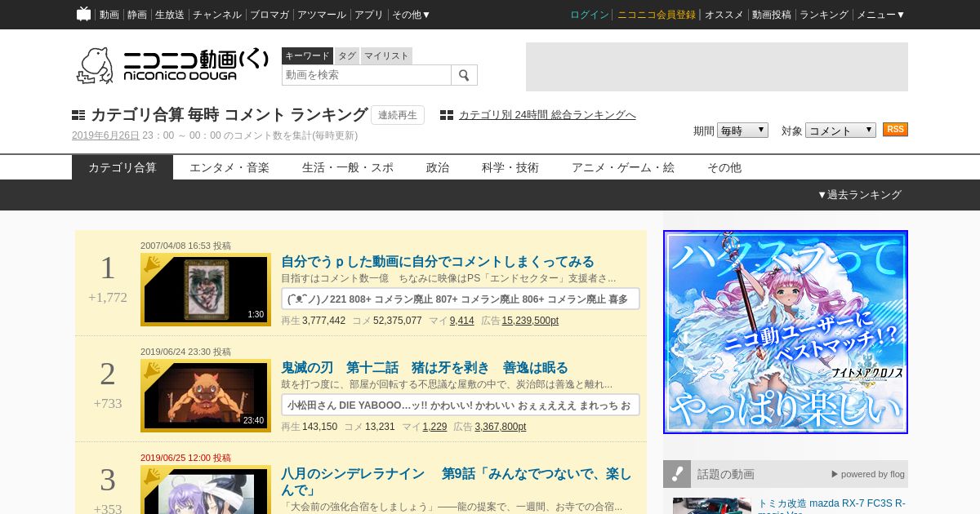Click the トミカ改造 mazda RX-7 video link
Viewport: 980px width, 514px height.
[831, 506]
